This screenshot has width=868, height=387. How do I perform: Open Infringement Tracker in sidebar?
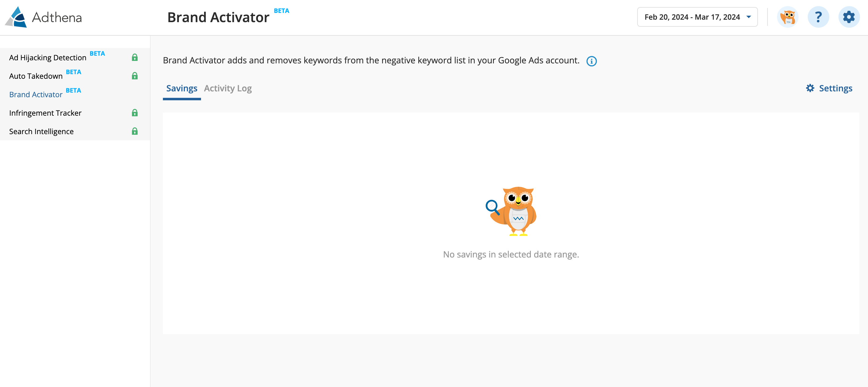(x=45, y=113)
